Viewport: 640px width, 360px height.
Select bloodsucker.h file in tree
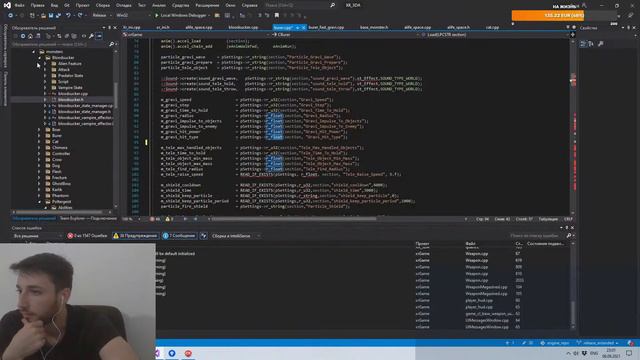point(70,100)
